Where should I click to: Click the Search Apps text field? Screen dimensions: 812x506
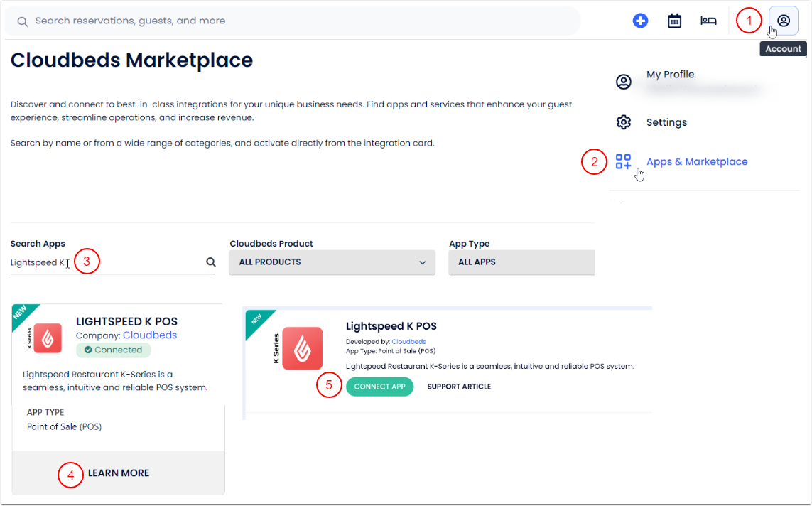[107, 263]
